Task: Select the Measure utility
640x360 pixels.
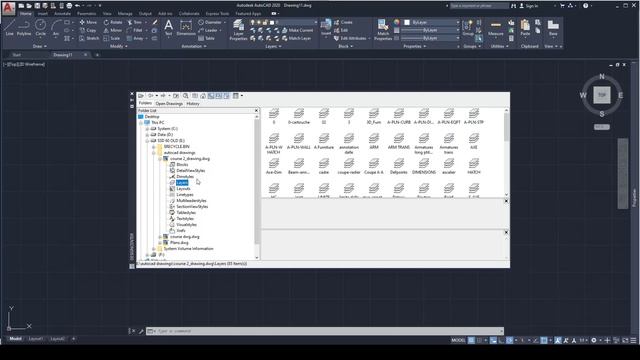Action: (x=496, y=28)
